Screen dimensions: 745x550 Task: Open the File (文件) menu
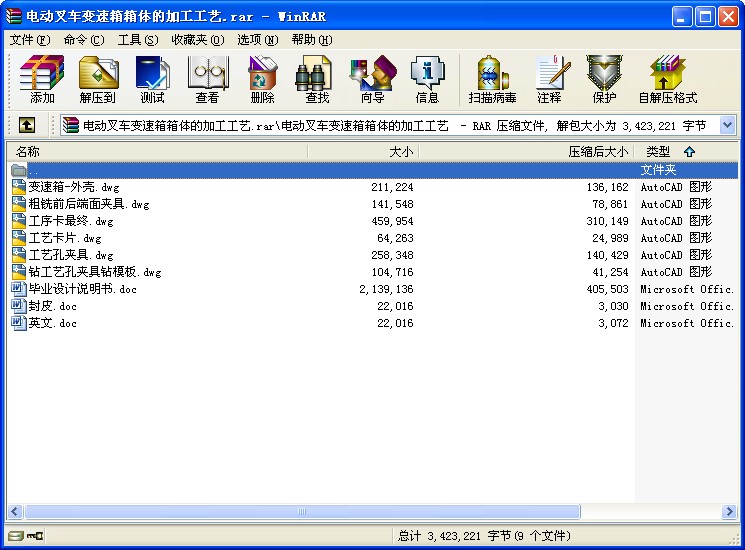(x=30, y=40)
